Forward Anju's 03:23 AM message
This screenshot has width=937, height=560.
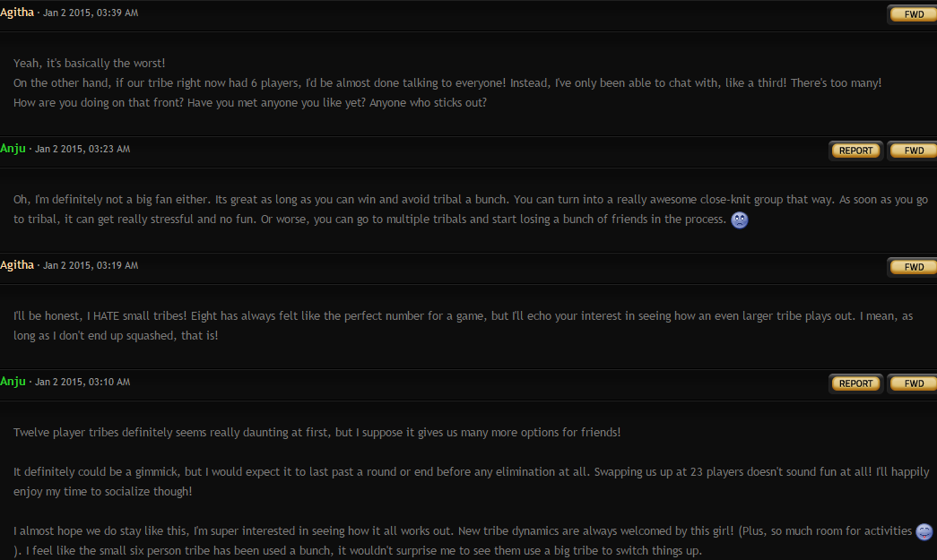(x=913, y=151)
